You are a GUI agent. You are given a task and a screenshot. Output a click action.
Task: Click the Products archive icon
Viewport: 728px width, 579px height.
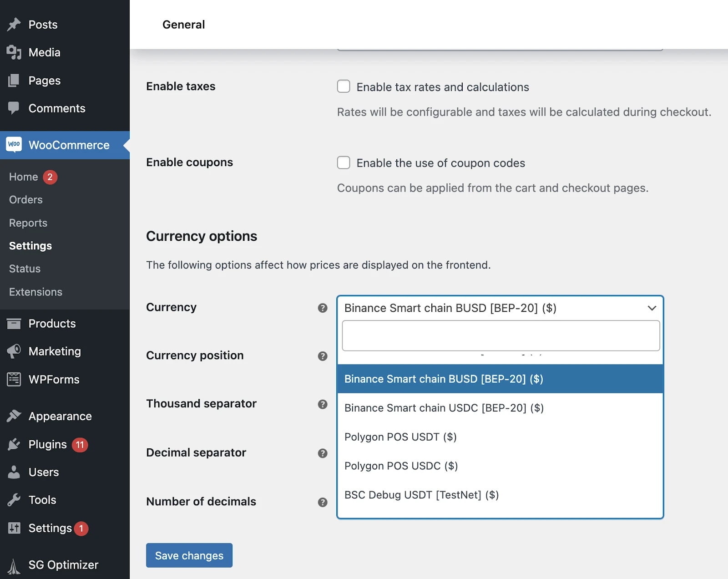tap(14, 324)
